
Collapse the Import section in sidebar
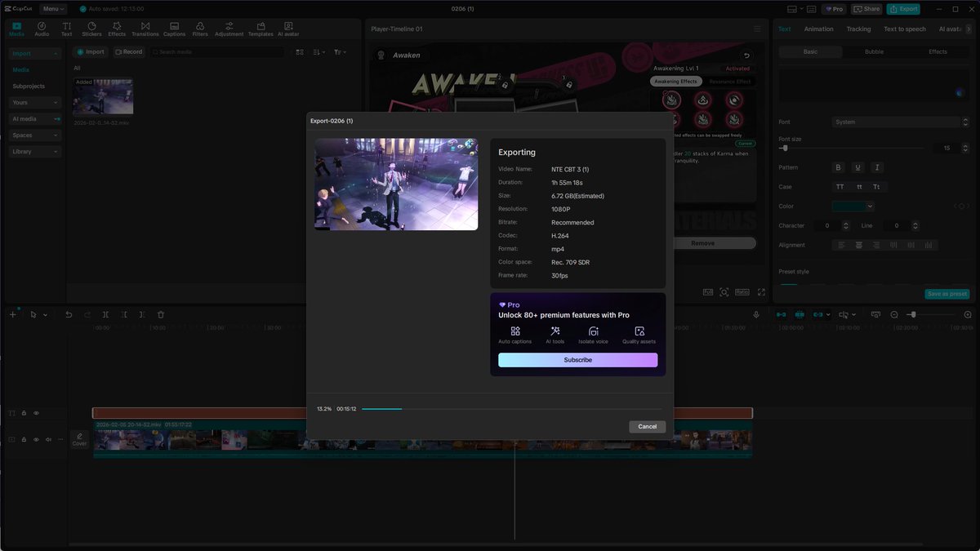pos(35,53)
